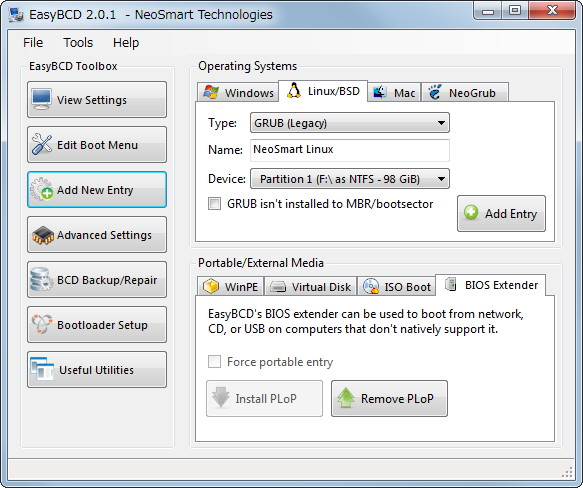Screen dimensions: 583x488
Task: Click the arrows icon on Bootloader Setup
Action: 42,324
